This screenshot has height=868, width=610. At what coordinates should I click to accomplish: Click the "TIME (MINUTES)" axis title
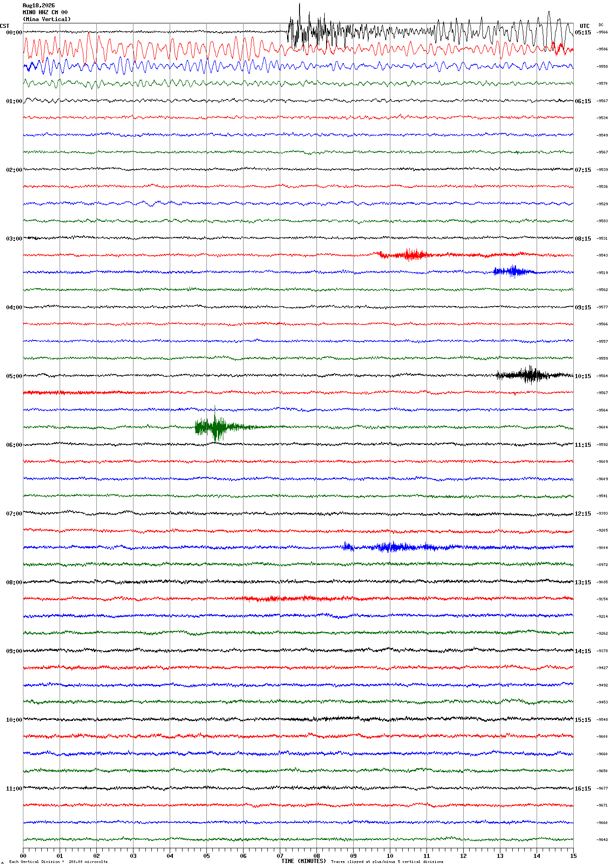coord(304,861)
